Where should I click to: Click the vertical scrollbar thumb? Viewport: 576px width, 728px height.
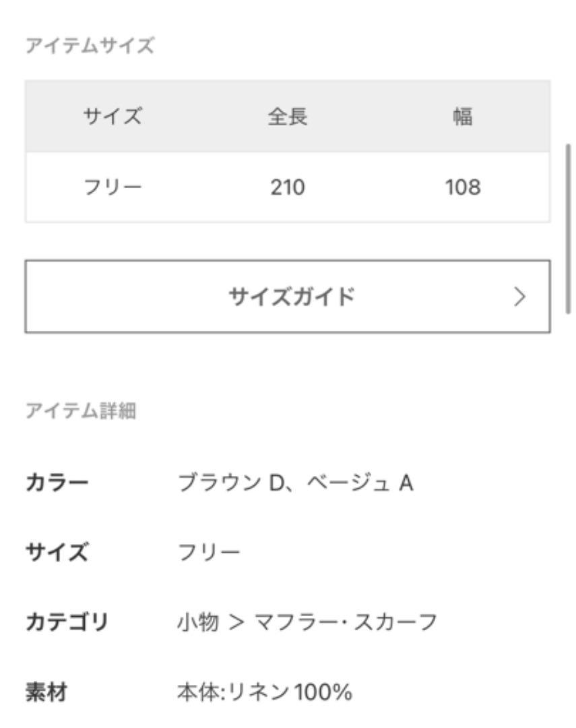(x=568, y=229)
